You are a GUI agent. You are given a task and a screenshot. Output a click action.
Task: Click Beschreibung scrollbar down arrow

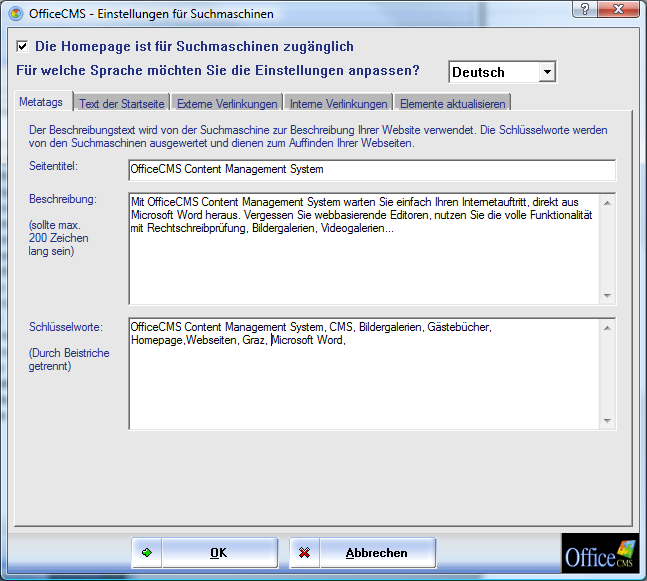pos(607,295)
